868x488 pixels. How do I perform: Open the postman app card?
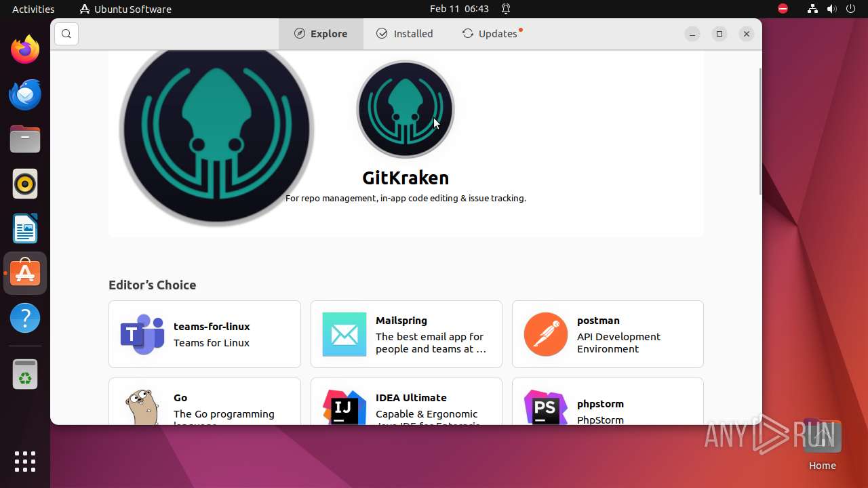tap(608, 334)
